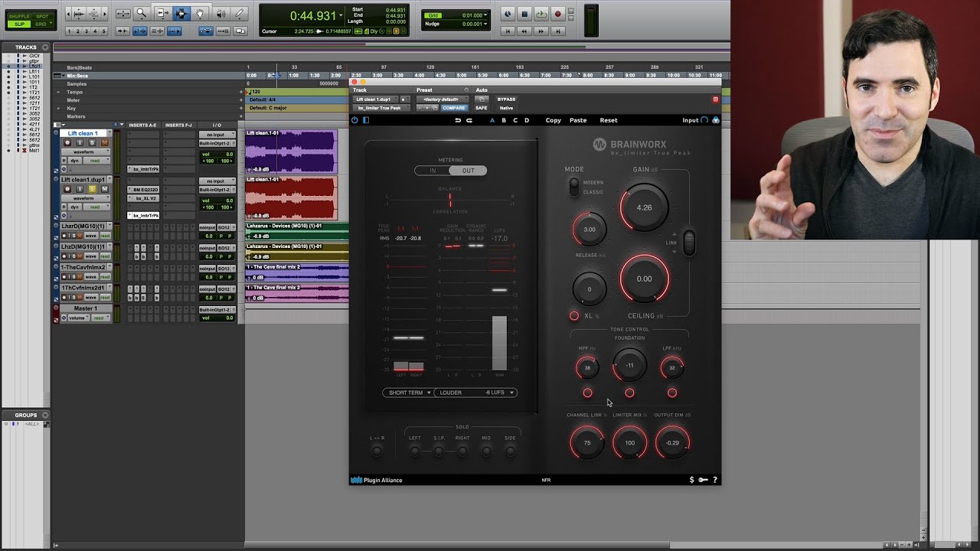Click the Brainworx logo icon
This screenshot has height=551, width=980.
[599, 144]
